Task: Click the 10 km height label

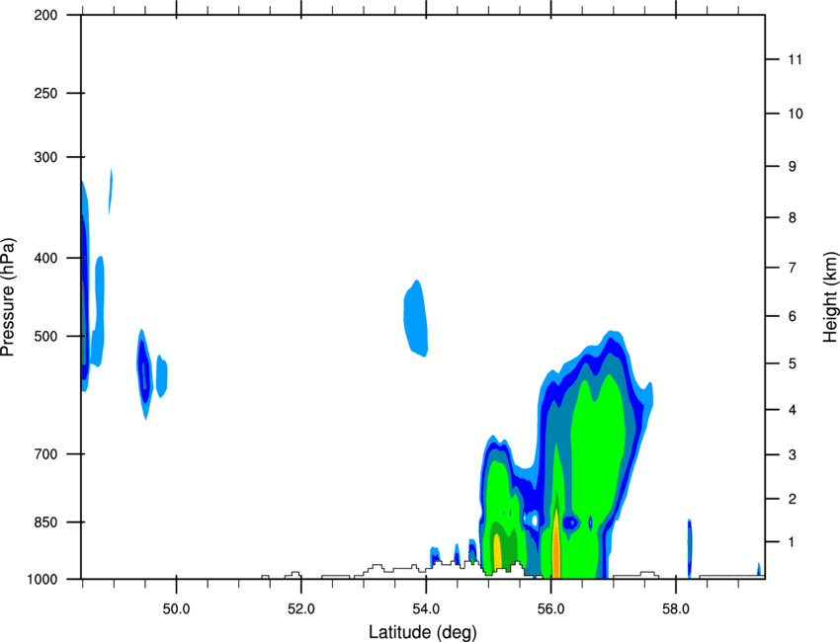Action: click(x=796, y=114)
